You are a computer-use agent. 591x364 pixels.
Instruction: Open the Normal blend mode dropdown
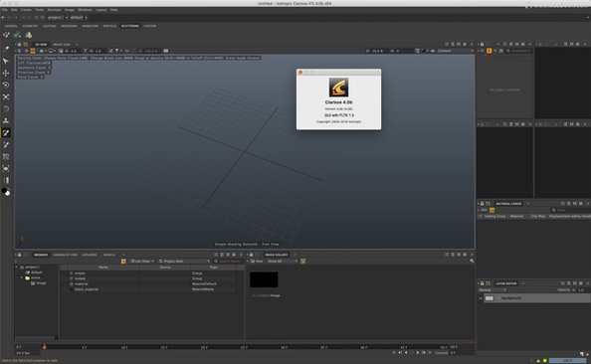coord(492,290)
